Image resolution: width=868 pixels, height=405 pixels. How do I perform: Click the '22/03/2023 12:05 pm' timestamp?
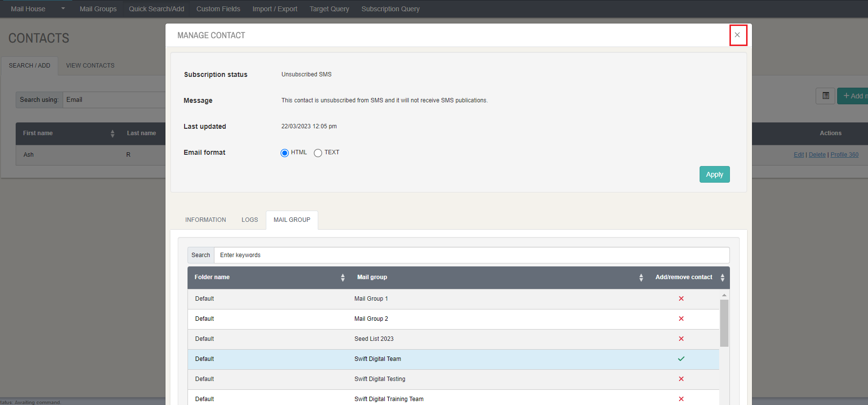309,126
